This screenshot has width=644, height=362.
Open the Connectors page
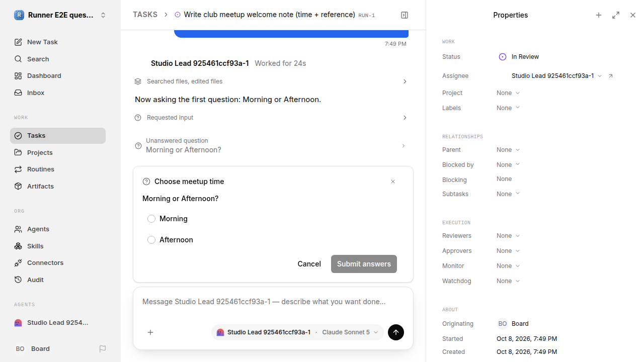coord(58,263)
